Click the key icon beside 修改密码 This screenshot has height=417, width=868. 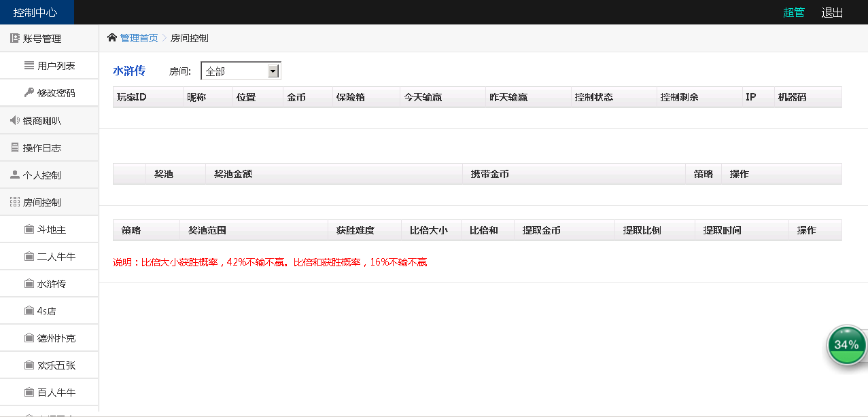(29, 93)
